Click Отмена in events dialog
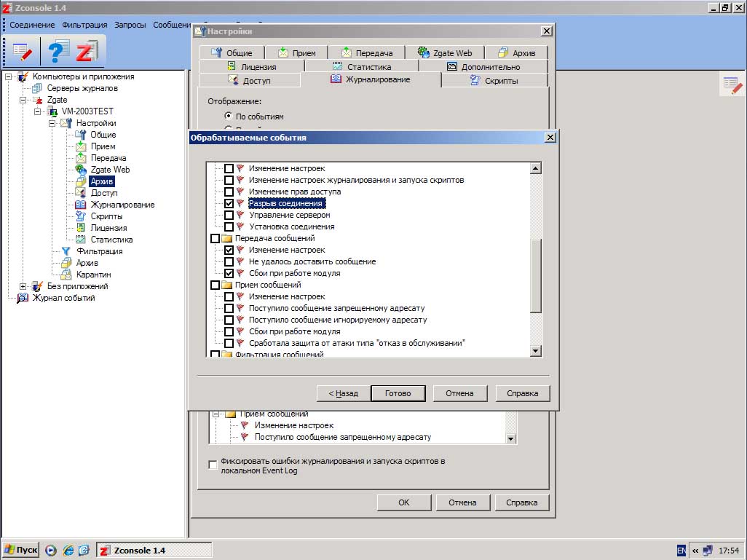 (459, 393)
